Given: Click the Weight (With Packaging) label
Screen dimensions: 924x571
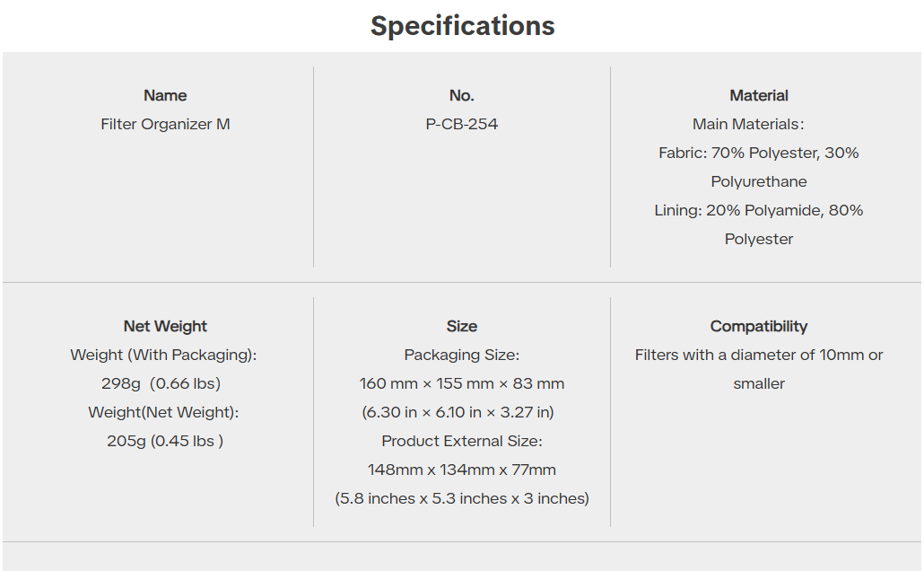Looking at the screenshot, I should (163, 355).
